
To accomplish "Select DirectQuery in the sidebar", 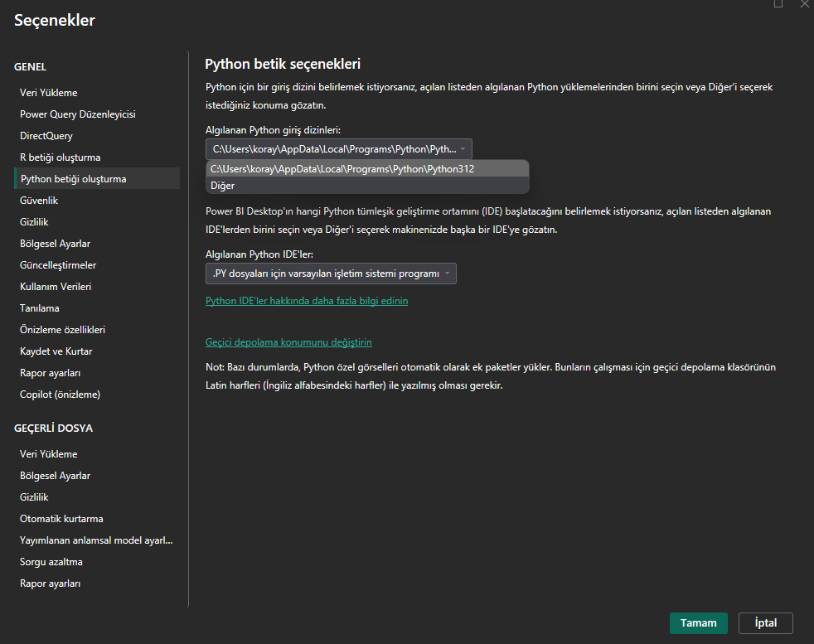I will [x=46, y=136].
